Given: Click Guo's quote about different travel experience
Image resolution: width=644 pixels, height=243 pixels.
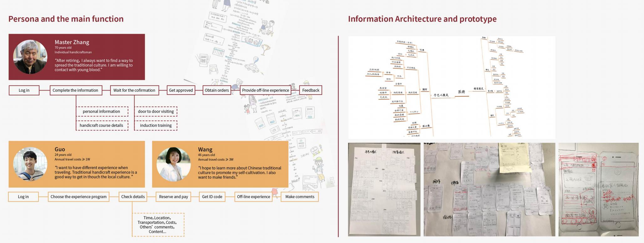Looking at the screenshot, I should click(96, 172).
